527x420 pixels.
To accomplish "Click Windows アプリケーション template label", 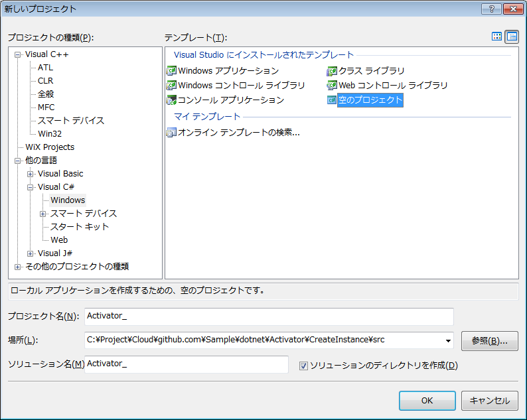I will click(x=228, y=71).
